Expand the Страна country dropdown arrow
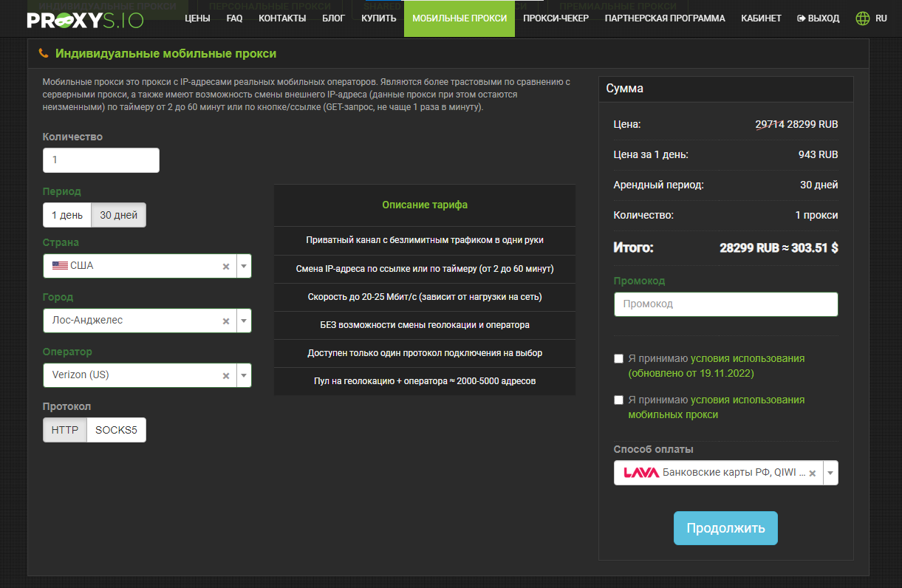 click(243, 267)
